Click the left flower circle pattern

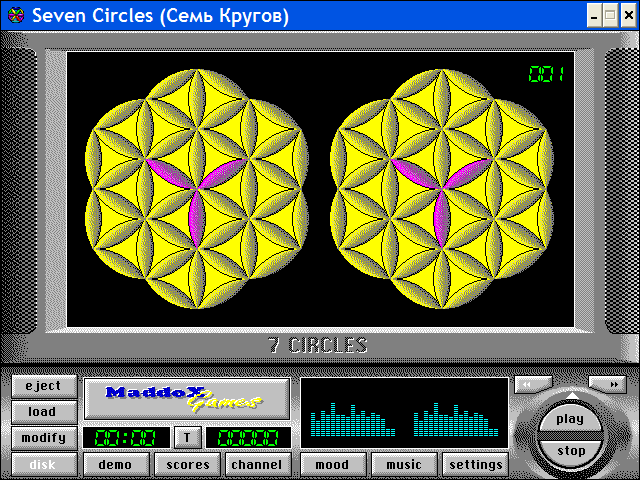197,189
